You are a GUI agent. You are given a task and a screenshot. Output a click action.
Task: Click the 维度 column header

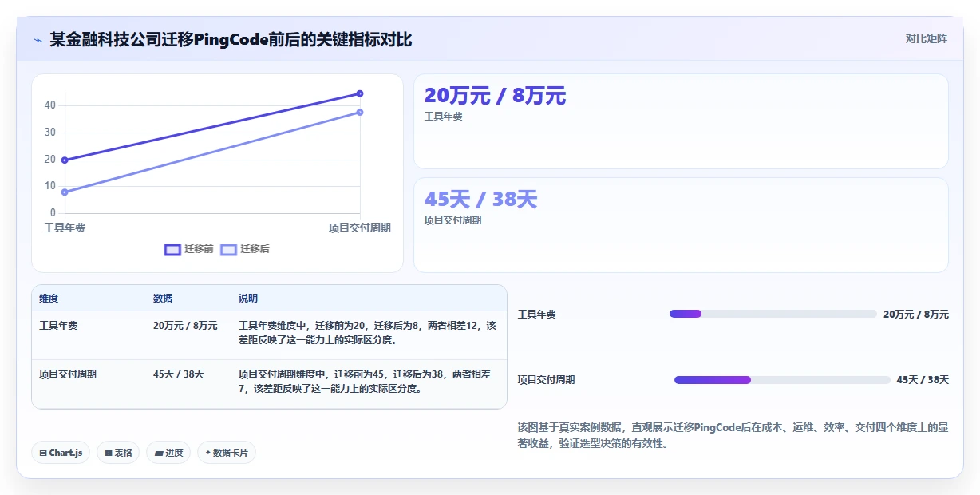tap(49, 299)
